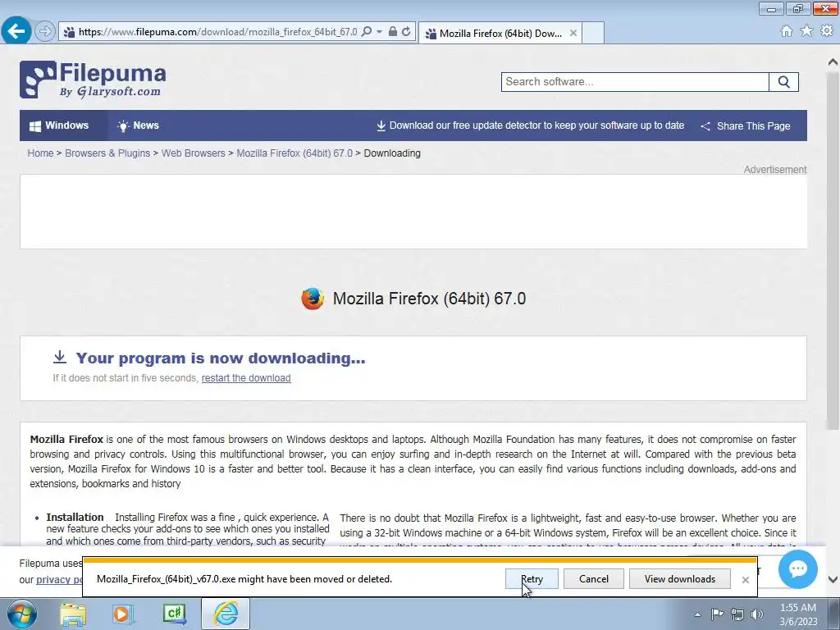The width and height of the screenshot is (840, 630).
Task: Open Browsers & Plugins breadcrumb
Action: click(107, 153)
